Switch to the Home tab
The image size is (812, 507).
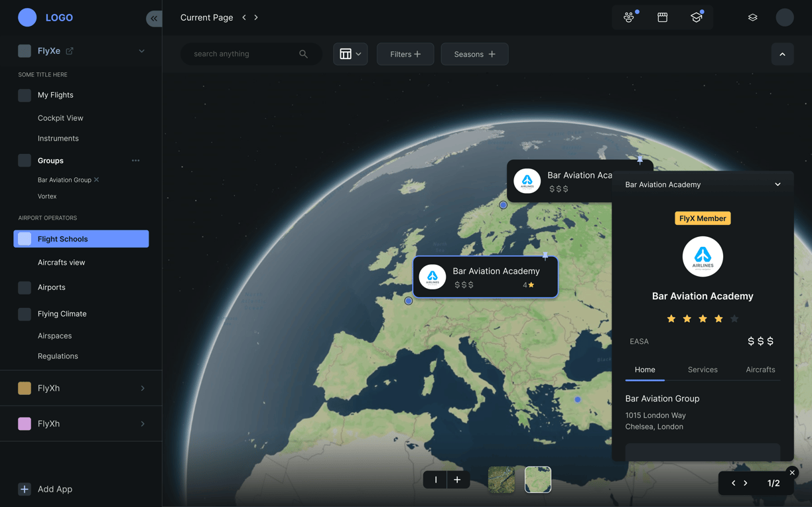(x=645, y=370)
